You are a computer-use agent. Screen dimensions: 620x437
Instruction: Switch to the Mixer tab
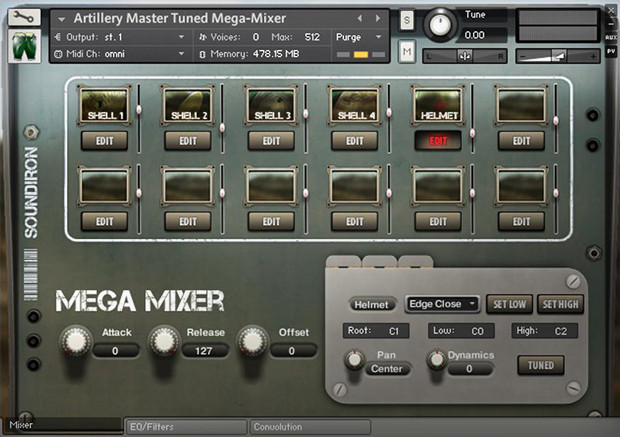(x=62, y=426)
